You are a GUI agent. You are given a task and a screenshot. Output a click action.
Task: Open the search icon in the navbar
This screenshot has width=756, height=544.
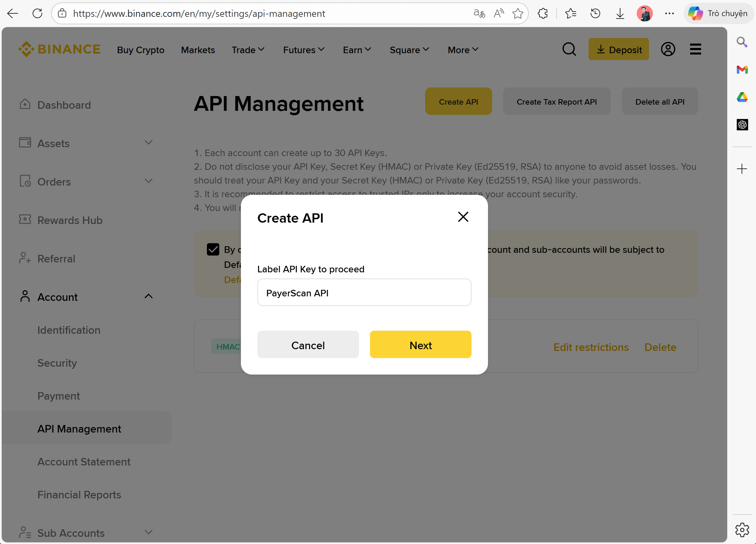[x=569, y=49]
